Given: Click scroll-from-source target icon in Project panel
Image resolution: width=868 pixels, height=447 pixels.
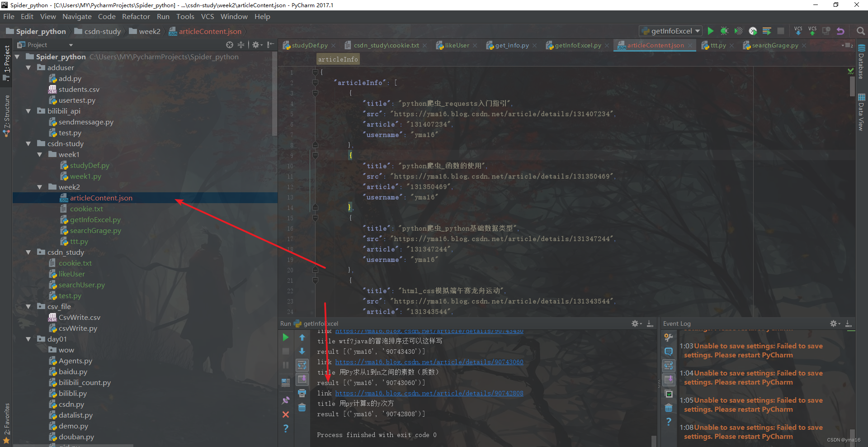Looking at the screenshot, I should (230, 45).
